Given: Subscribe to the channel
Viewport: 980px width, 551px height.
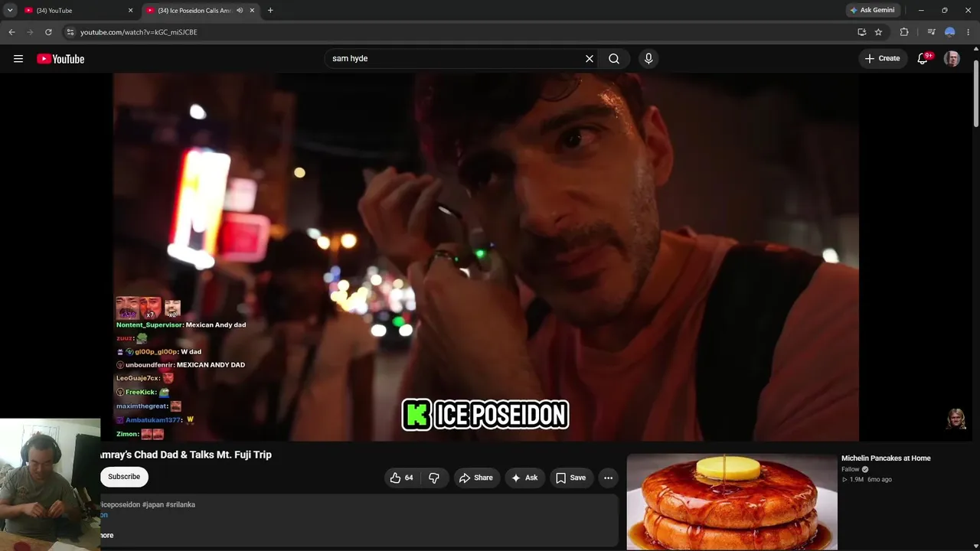Looking at the screenshot, I should (124, 477).
